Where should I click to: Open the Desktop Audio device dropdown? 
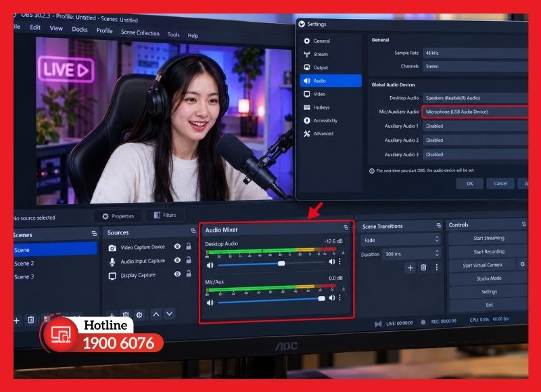pos(475,98)
